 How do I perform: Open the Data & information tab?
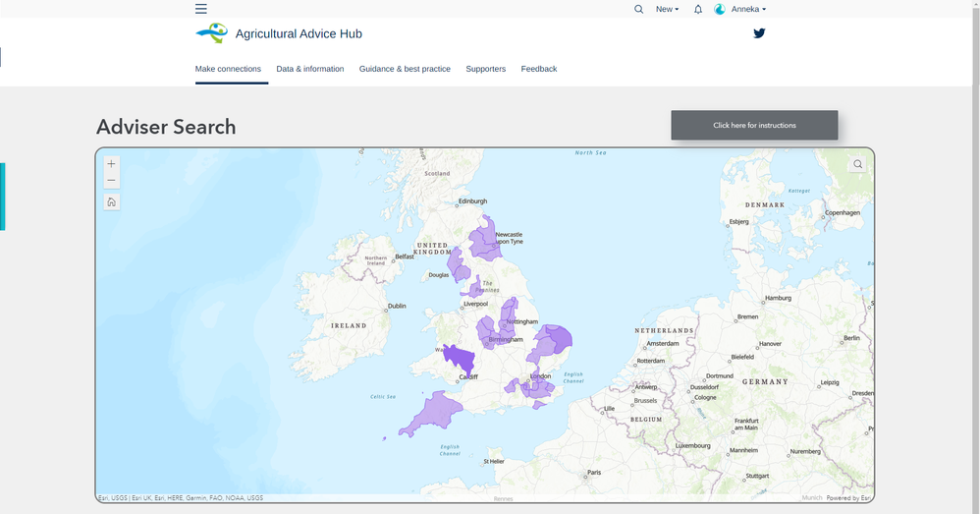310,69
